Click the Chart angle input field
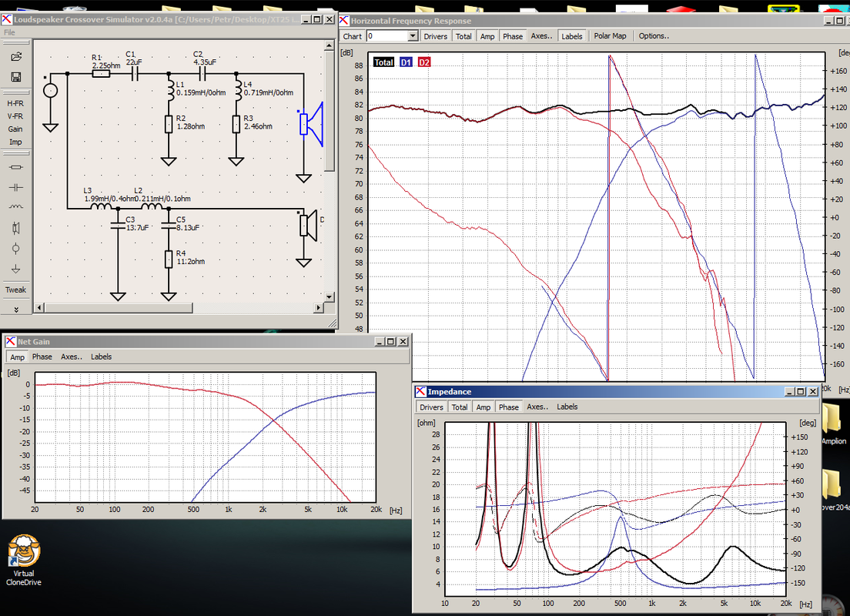 point(387,36)
